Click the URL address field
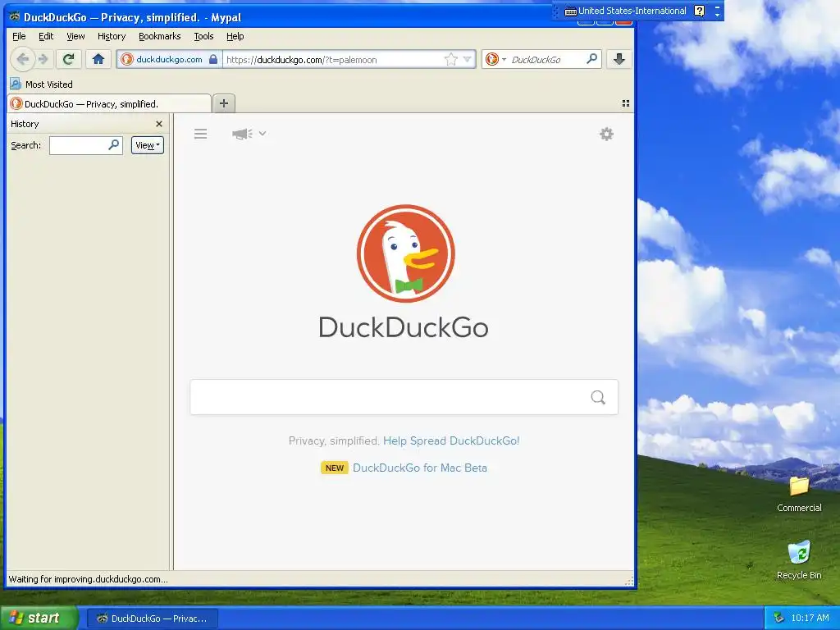 click(333, 59)
